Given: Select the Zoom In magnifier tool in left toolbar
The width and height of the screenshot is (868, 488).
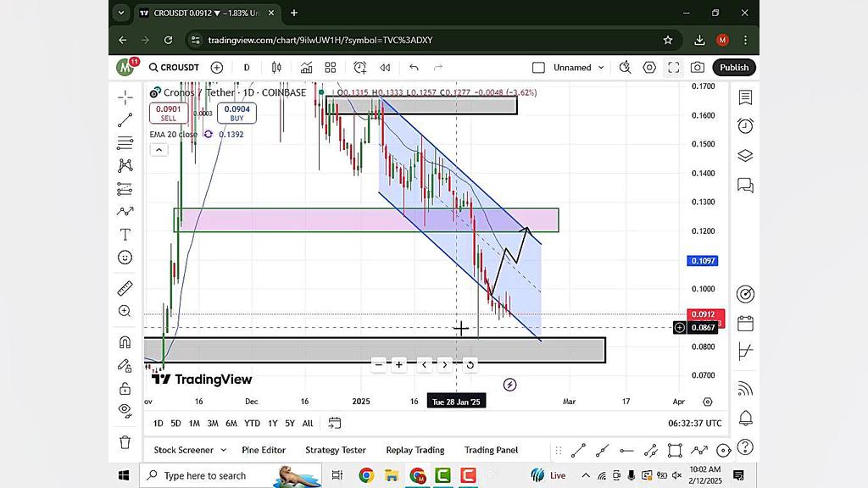Looking at the screenshot, I should coord(125,311).
